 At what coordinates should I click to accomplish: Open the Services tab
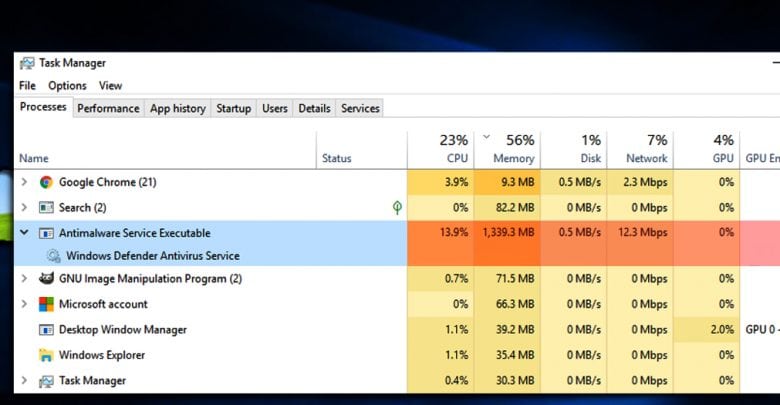(x=360, y=108)
